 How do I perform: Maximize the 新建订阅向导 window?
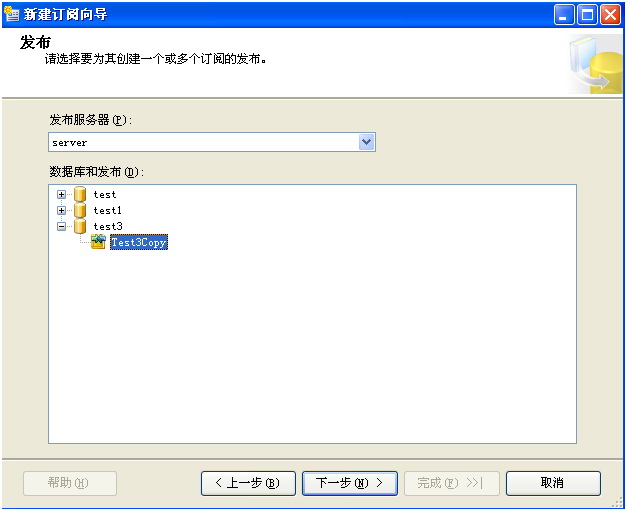(587, 14)
